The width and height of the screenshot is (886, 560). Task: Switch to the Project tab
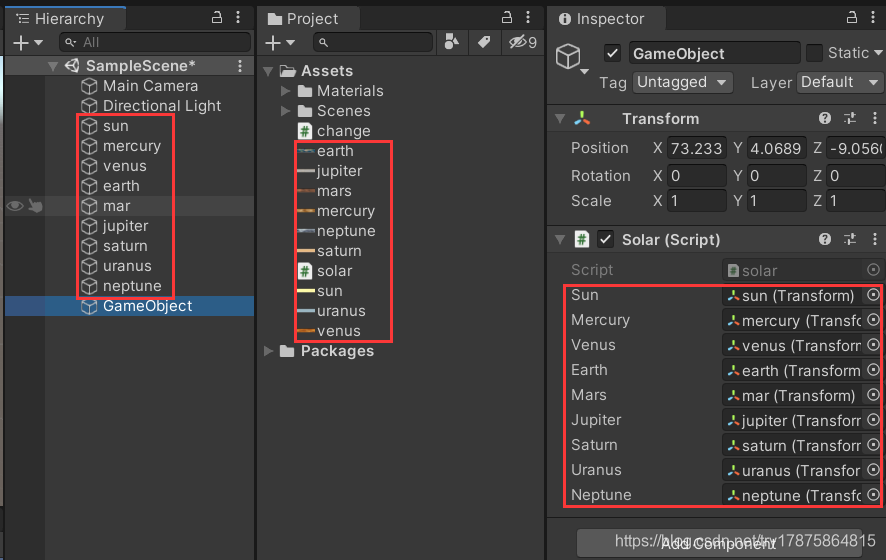pos(309,19)
